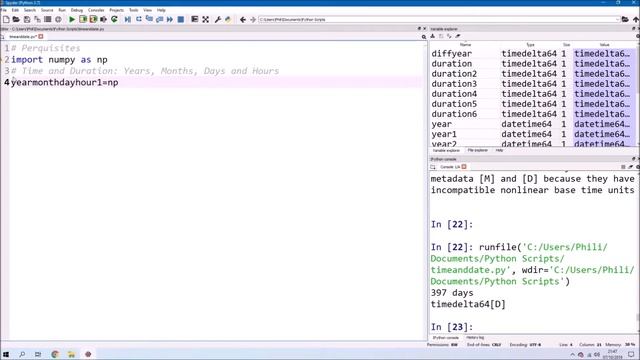Viewport: 640px width, 360px height.
Task: Open File Explorer from the taskbar
Action: [x=71, y=354]
